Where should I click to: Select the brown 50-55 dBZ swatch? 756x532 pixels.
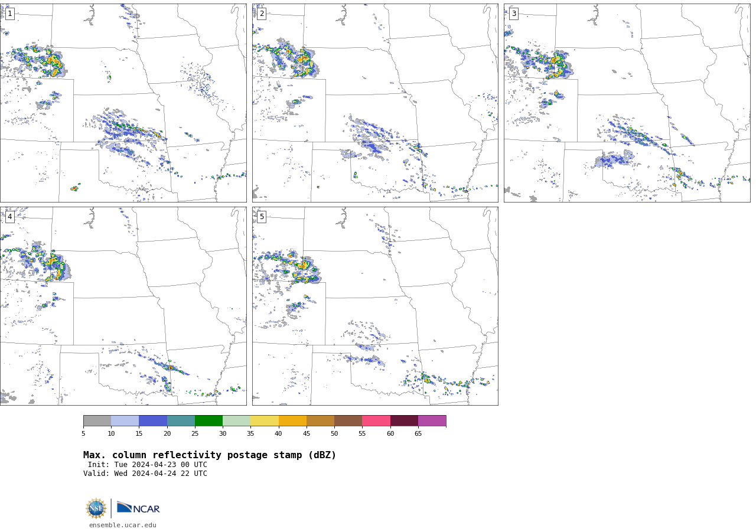[x=348, y=420]
